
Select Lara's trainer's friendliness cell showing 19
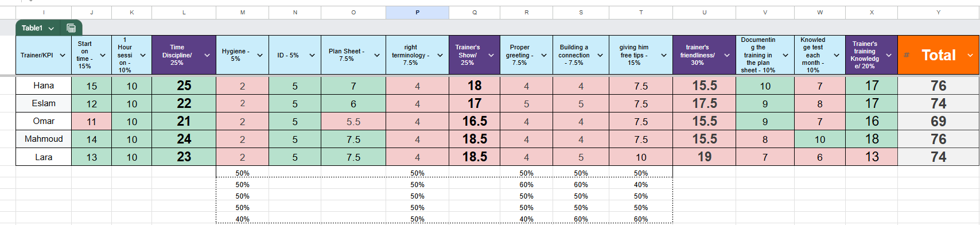(705, 157)
